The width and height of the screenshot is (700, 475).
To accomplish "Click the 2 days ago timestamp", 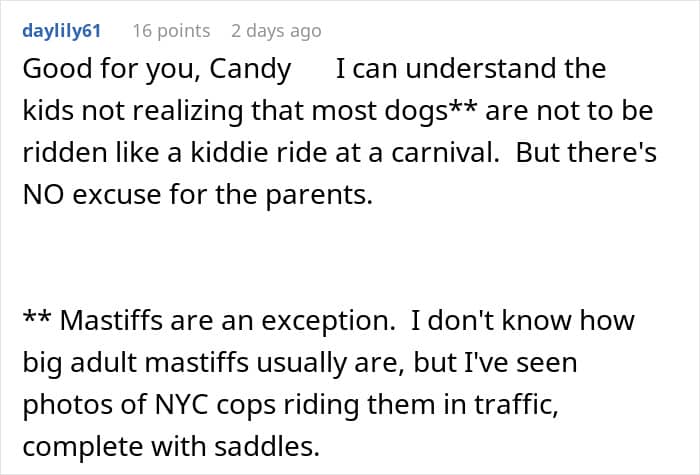I will coord(276,31).
